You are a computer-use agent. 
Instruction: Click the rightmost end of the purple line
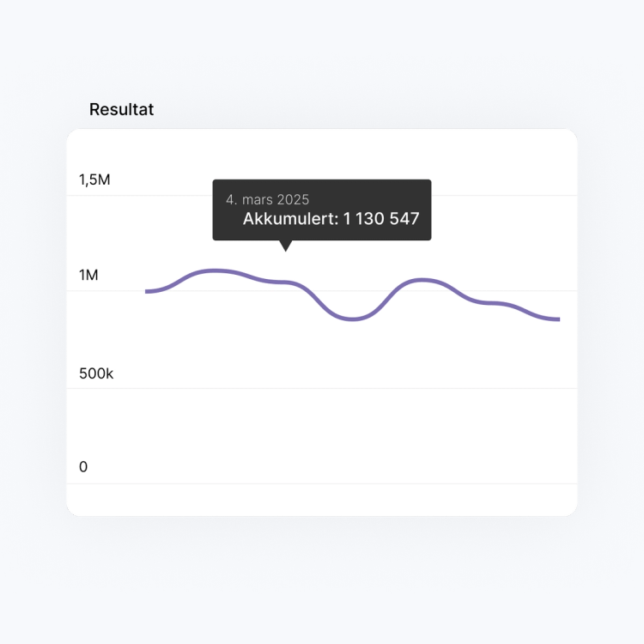(558, 319)
